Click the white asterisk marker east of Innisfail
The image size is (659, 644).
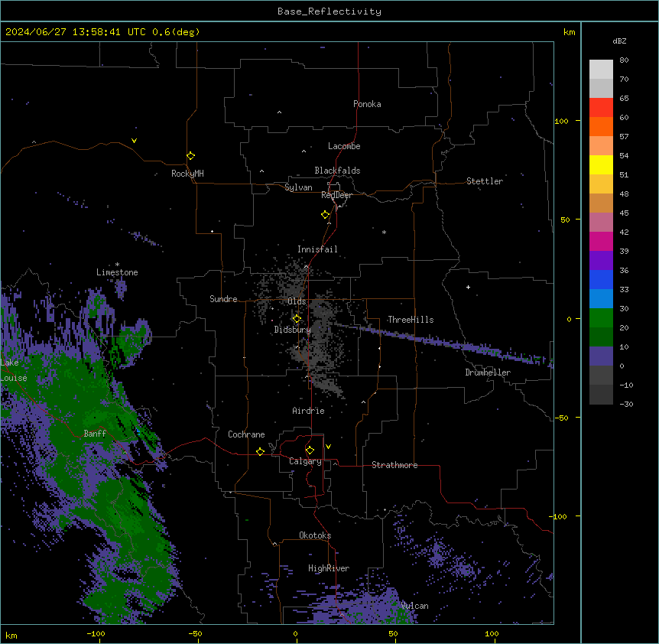click(384, 232)
